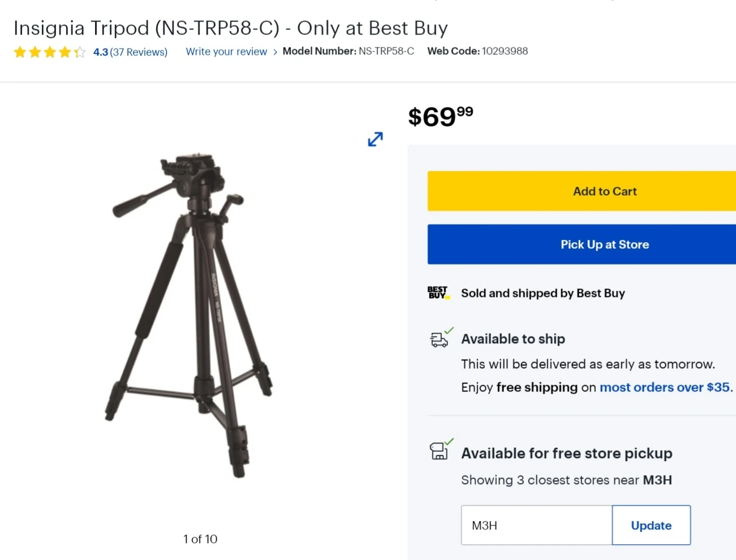Click the Web Code 10293988
736x560 pixels.
505,51
